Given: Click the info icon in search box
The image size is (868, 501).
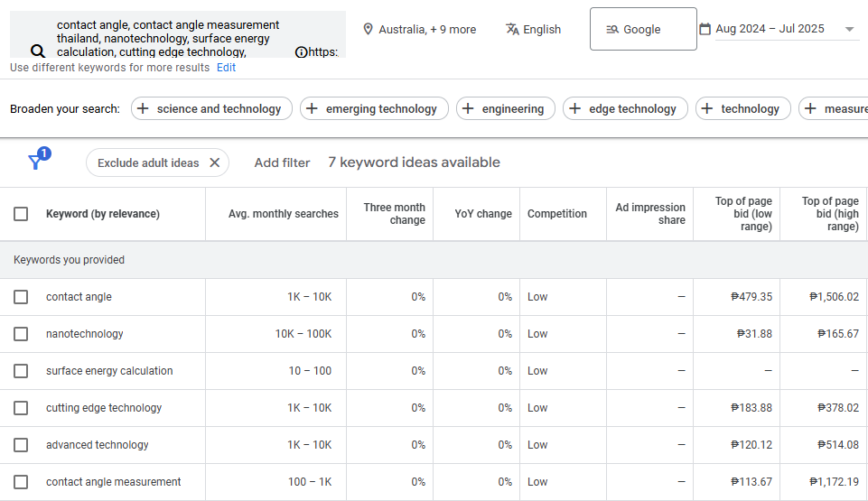Looking at the screenshot, I should 301,52.
